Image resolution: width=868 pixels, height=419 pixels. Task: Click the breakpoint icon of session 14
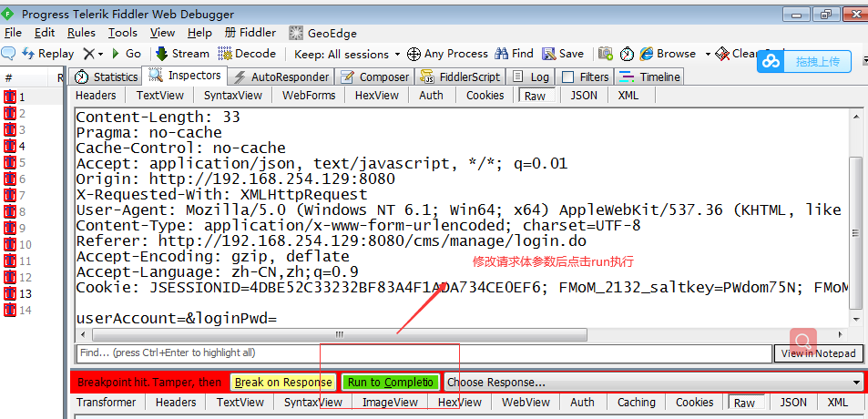(9, 310)
